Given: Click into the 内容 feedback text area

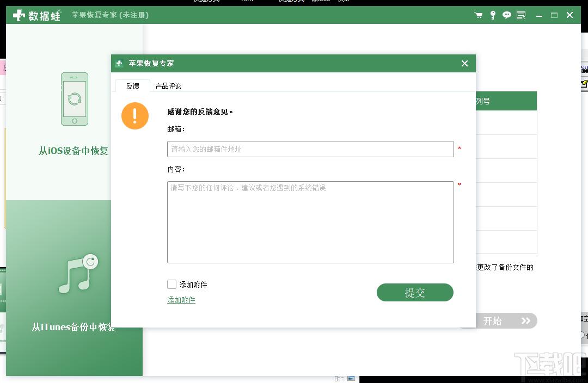Looking at the screenshot, I should 310,222.
